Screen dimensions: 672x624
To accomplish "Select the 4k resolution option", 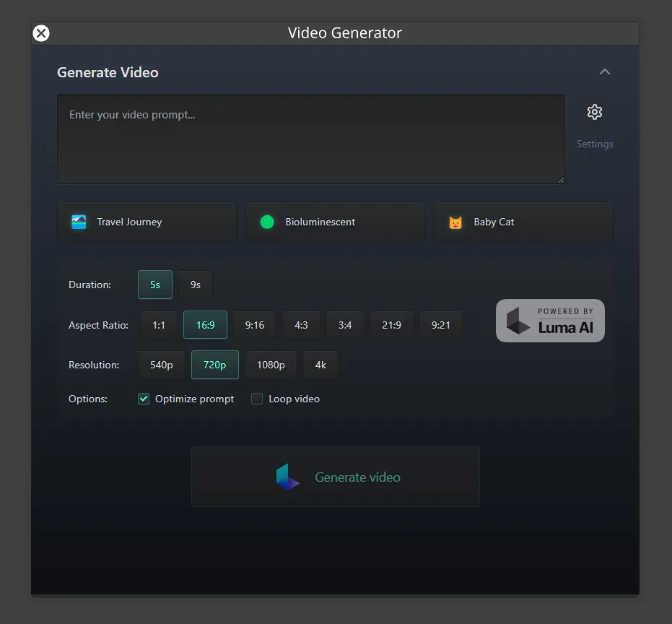I will (320, 365).
